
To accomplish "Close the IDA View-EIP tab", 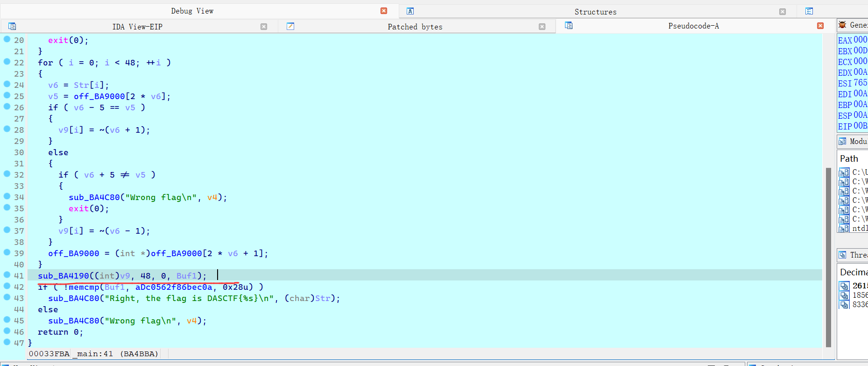I will [264, 27].
